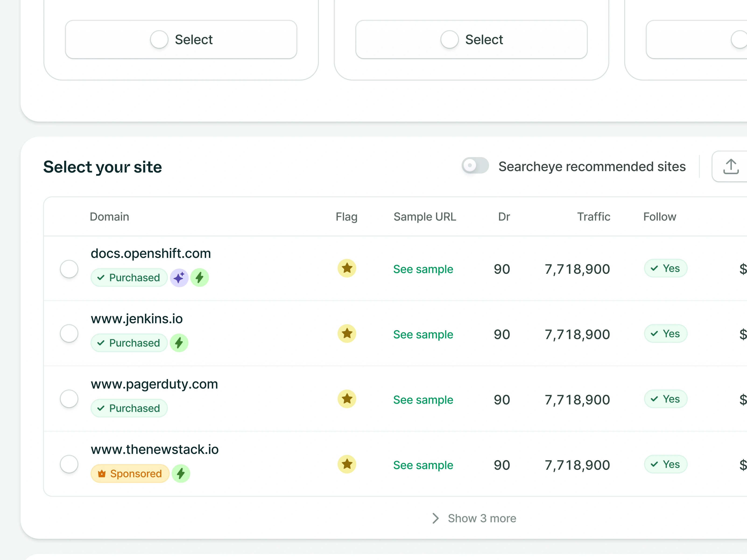Click star flag in www.thenewstack.io row
The image size is (747, 560).
point(346,464)
